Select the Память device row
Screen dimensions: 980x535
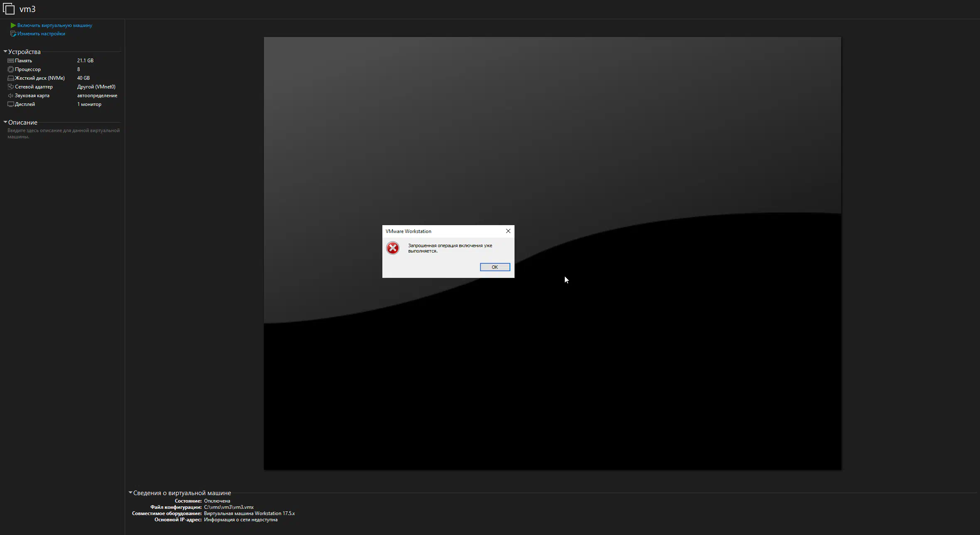point(62,61)
